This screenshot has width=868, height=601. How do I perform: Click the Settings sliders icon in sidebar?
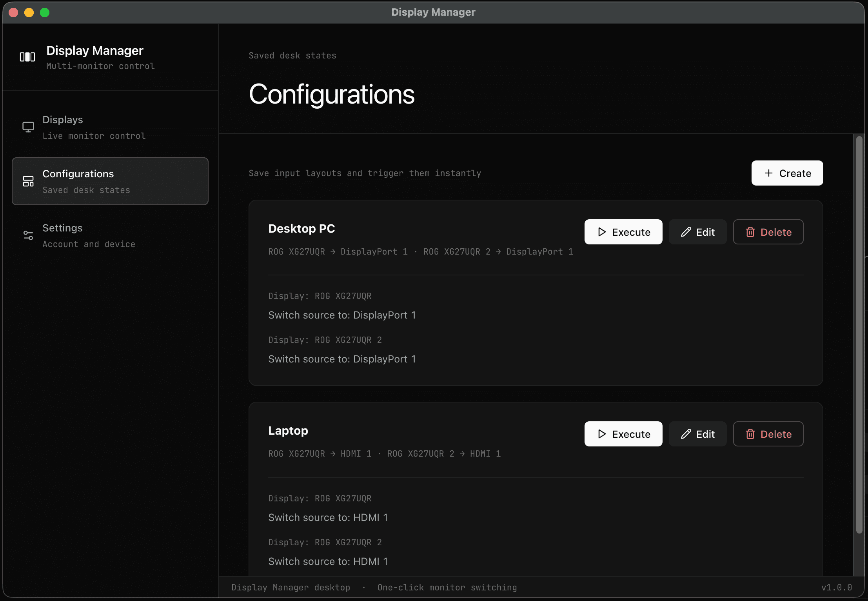click(28, 235)
